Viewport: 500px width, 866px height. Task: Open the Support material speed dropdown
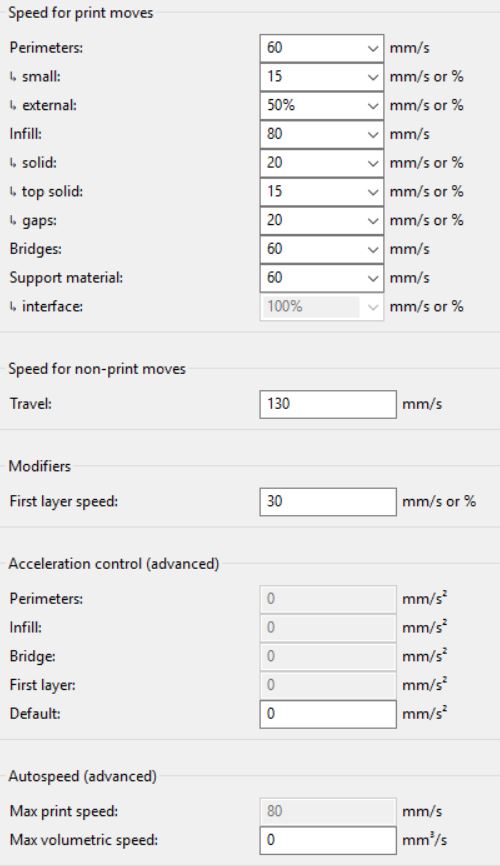(x=373, y=278)
